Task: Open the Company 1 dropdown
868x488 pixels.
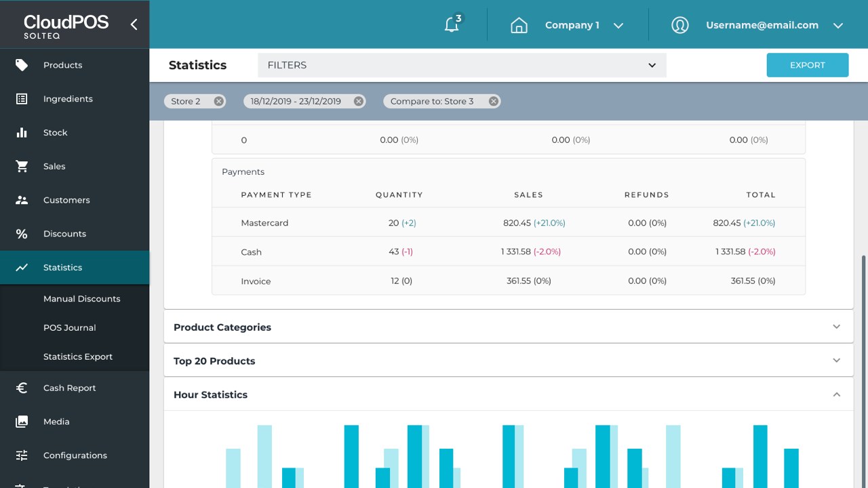Action: [584, 25]
